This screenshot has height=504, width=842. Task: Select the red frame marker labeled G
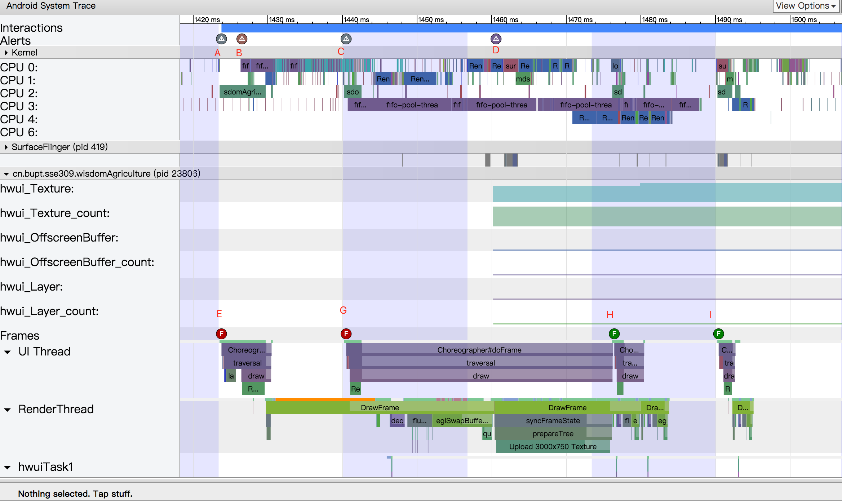tap(346, 334)
